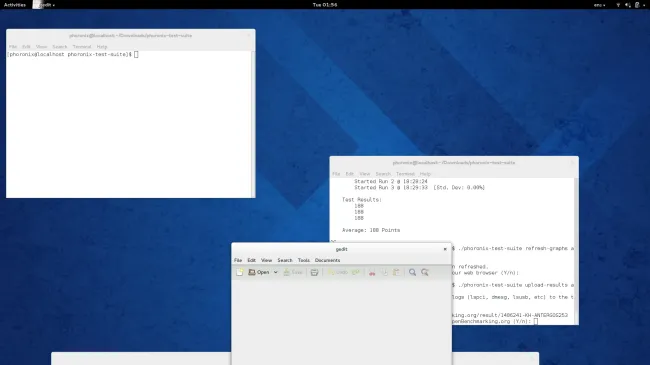Open Edit menu in the empty left terminal
The height and width of the screenshot is (365, 650).
[x=27, y=46]
